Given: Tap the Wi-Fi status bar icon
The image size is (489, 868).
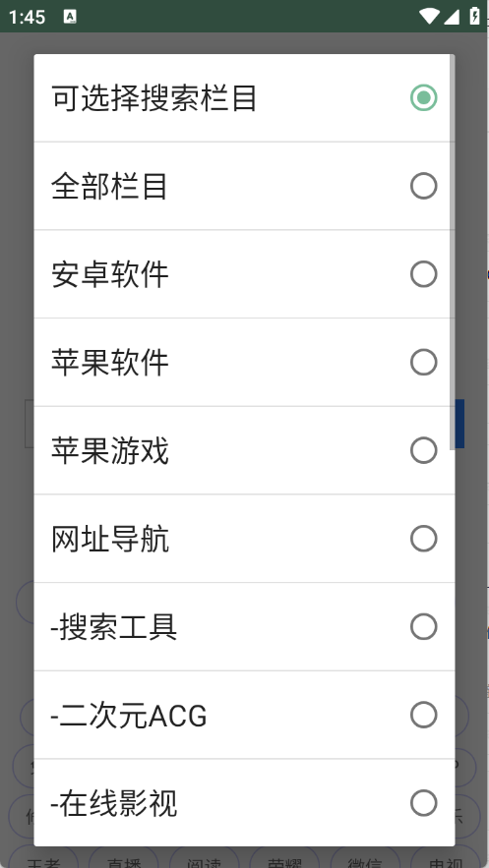Looking at the screenshot, I should [429, 16].
